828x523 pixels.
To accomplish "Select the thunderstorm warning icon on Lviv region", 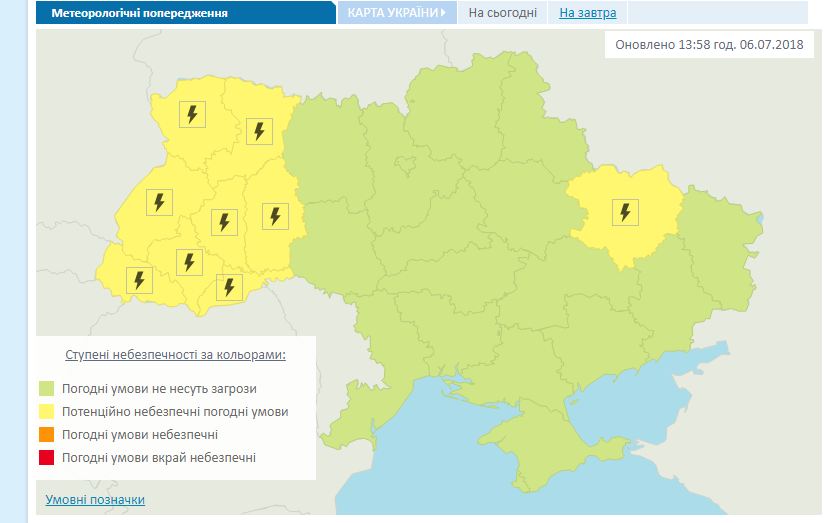I will (x=158, y=202).
